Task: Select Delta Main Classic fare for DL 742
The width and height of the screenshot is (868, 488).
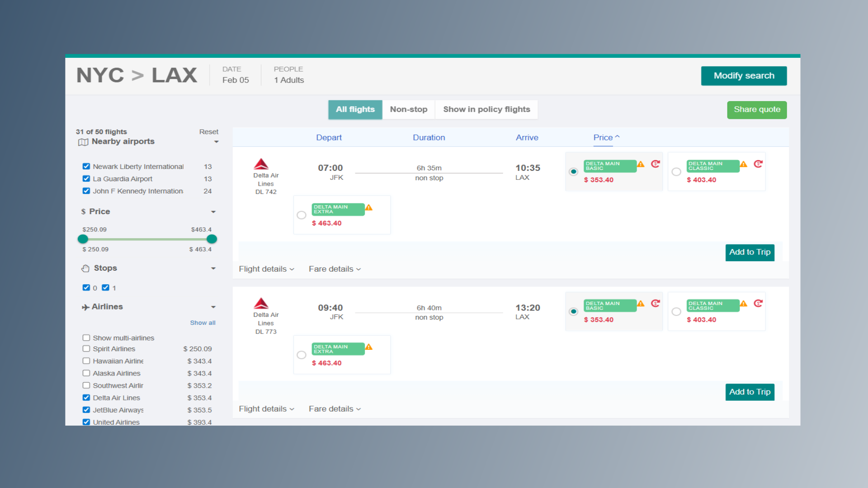Action: [x=676, y=172]
